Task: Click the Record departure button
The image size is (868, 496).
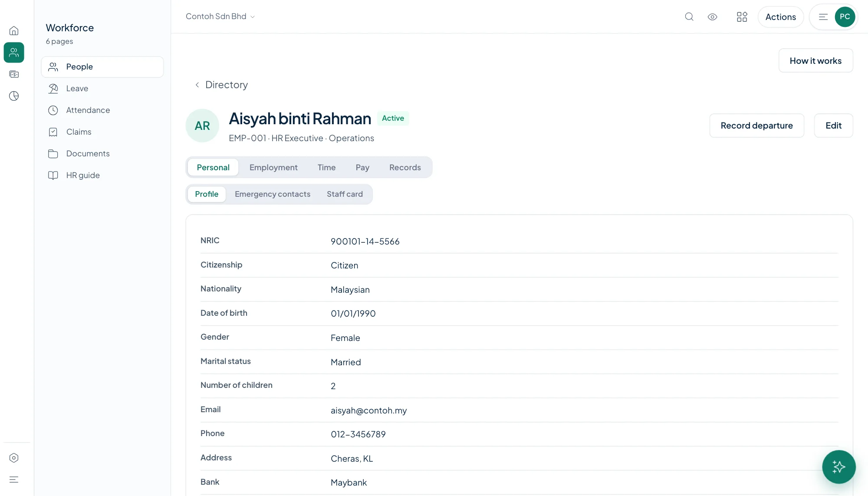Action: [756, 126]
